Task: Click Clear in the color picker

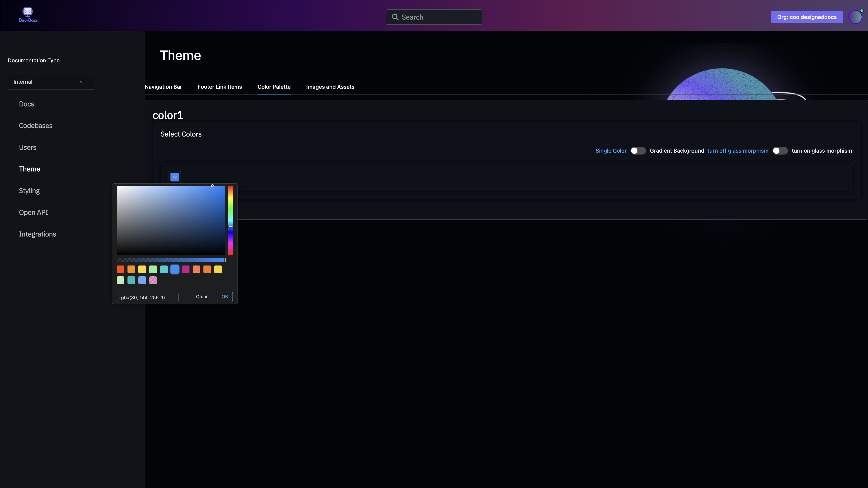Action: [202, 297]
